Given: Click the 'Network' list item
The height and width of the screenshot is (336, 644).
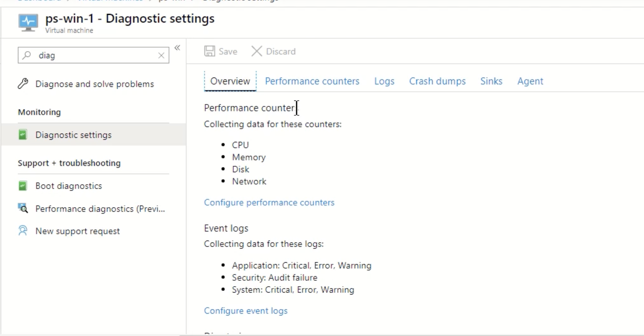Looking at the screenshot, I should 249,181.
